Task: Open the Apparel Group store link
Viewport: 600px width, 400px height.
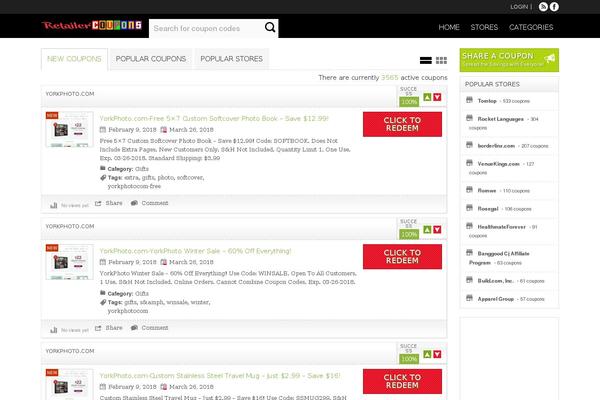Action: [496, 299]
